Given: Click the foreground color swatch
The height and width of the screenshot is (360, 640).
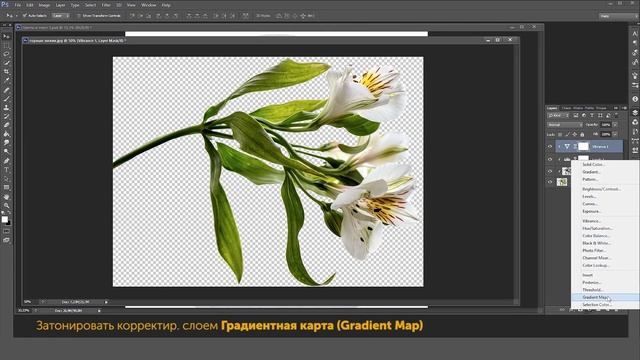Looking at the screenshot, I should pos(4,220).
